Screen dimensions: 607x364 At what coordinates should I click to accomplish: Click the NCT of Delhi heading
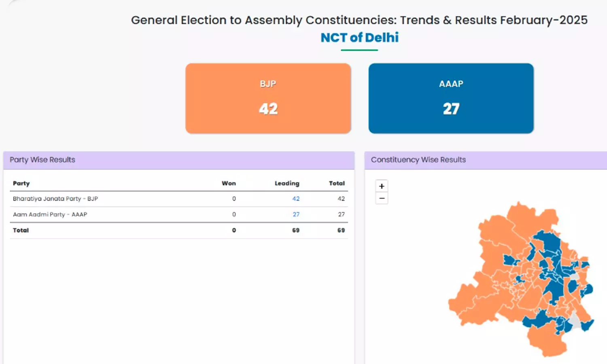tap(359, 38)
